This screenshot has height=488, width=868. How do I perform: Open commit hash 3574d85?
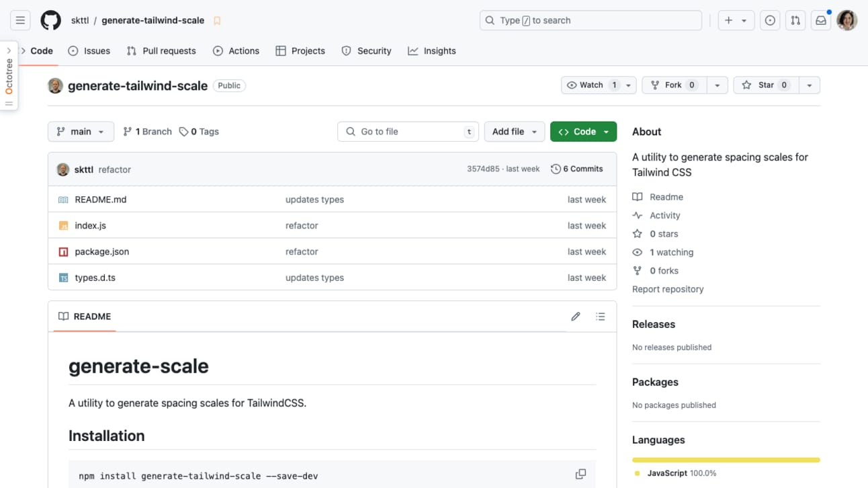483,169
